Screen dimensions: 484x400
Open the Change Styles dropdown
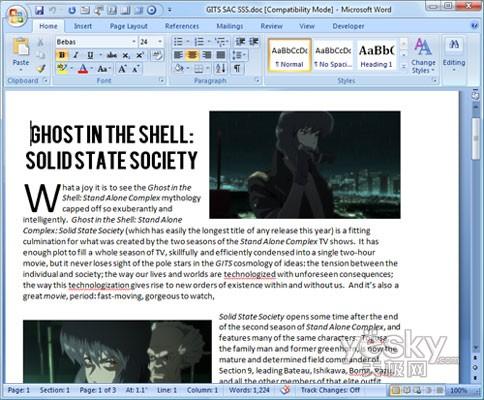(423, 56)
